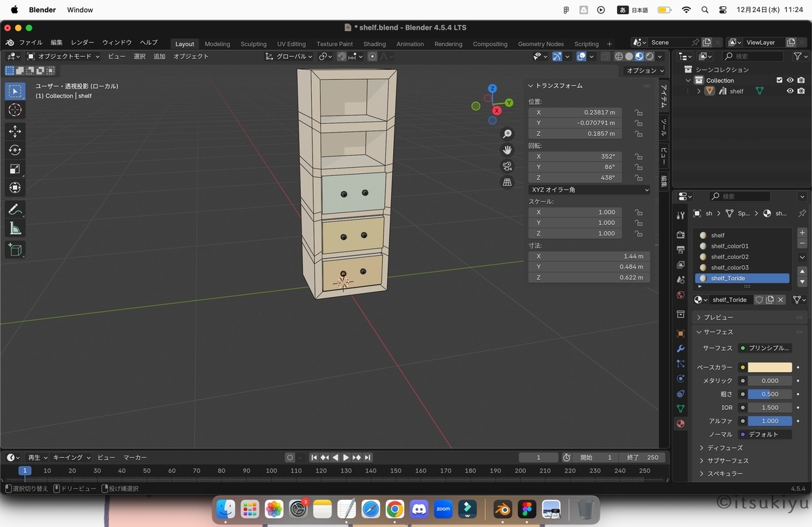Toggle snapping magnet in header

(x=342, y=57)
